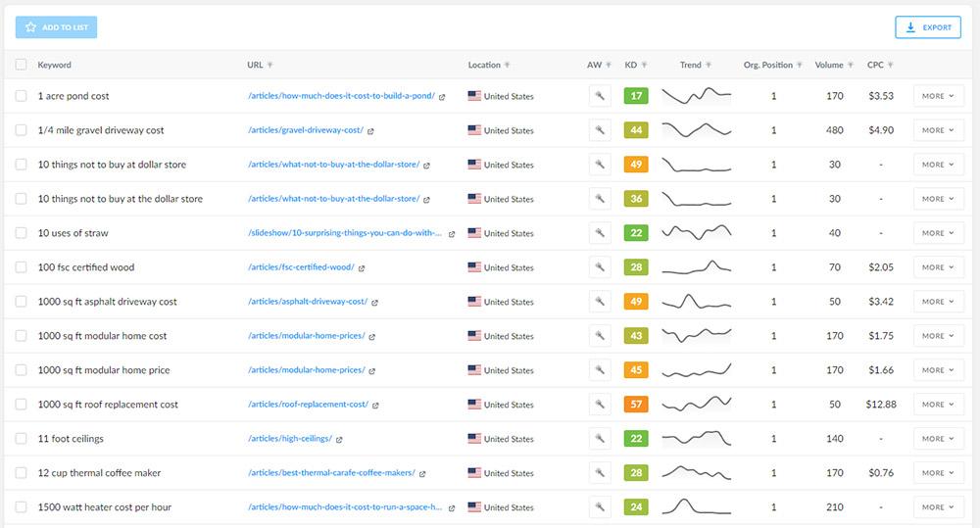Open /articles/what-not-to-buy-at-the-dollar-store/ link for KD 49 row

click(334, 165)
